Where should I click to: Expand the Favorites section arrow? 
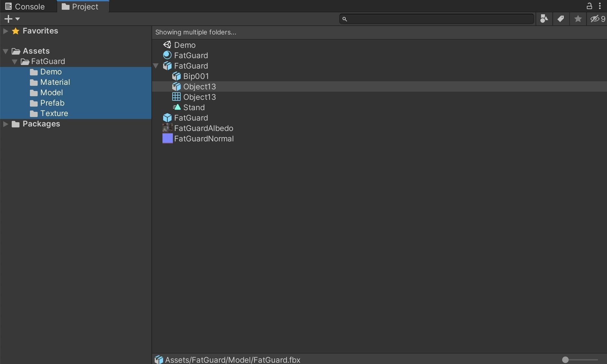point(6,31)
